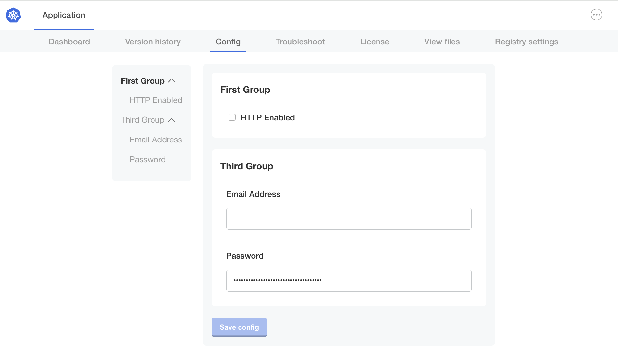Jump to Password via sidebar link
The height and width of the screenshot is (364, 618).
[147, 159]
